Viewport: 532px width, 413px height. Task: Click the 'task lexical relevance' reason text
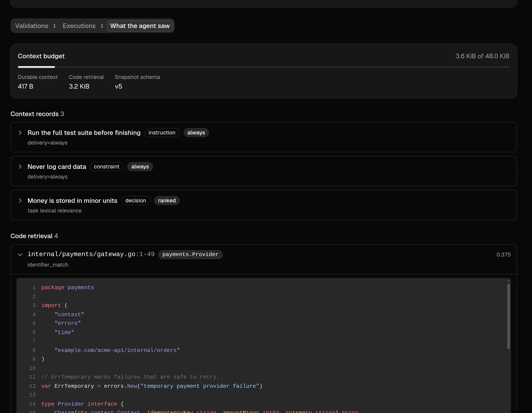point(55,211)
